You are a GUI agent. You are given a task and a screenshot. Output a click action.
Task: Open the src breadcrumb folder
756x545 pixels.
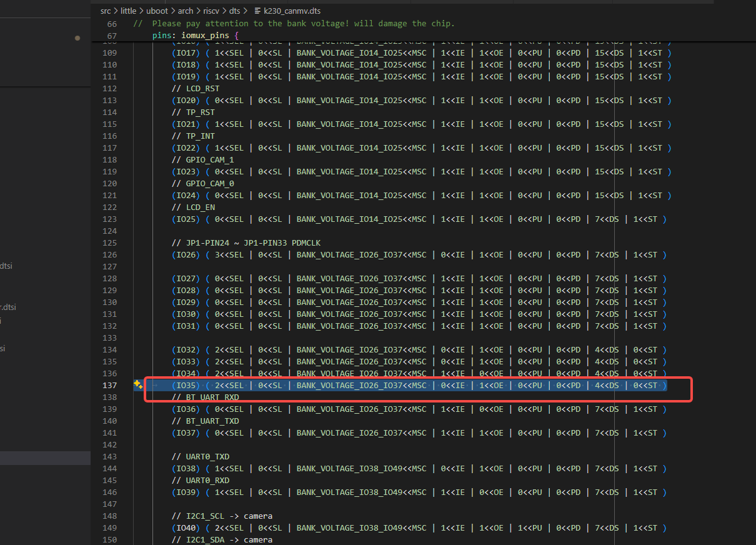click(x=106, y=11)
